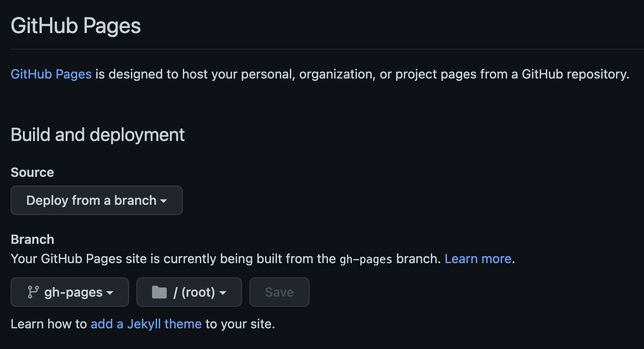
Task: Click the git branch icon on gh-pages
Action: coord(33,292)
